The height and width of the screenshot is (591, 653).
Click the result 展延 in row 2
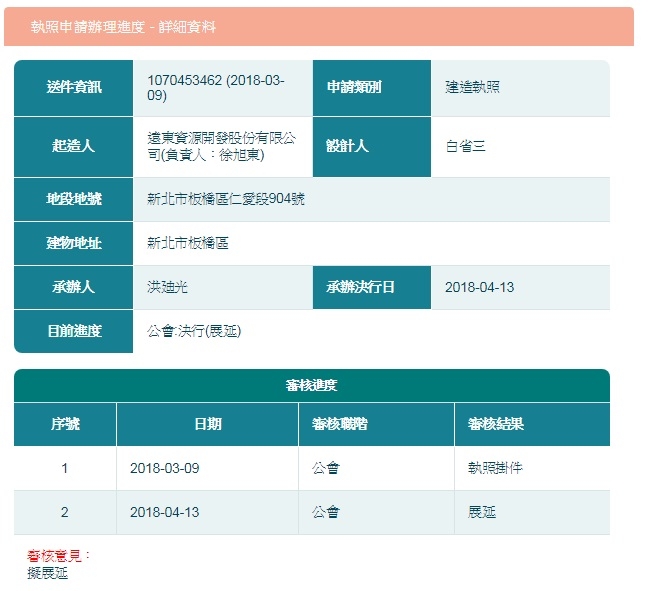click(481, 512)
